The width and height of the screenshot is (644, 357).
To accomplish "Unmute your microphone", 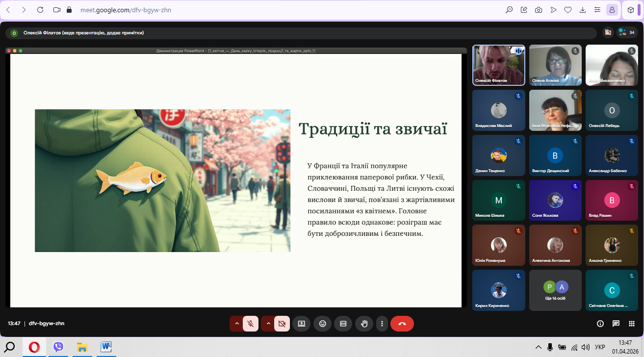I will point(250,324).
